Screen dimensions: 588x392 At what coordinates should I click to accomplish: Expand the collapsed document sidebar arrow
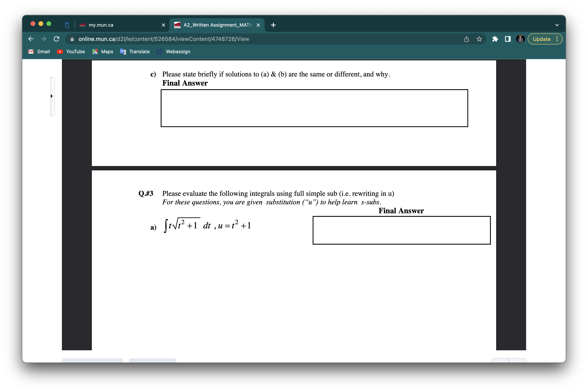pyautogui.click(x=52, y=96)
